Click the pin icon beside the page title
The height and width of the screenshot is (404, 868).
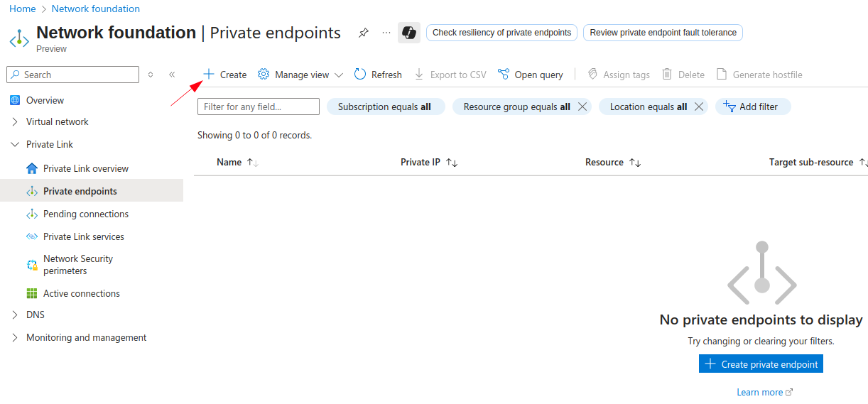[364, 33]
